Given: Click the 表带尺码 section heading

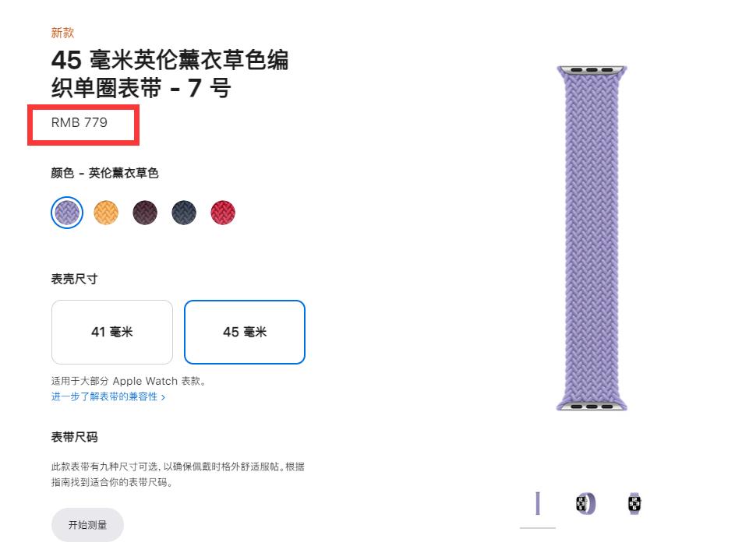Looking at the screenshot, I should [x=73, y=437].
